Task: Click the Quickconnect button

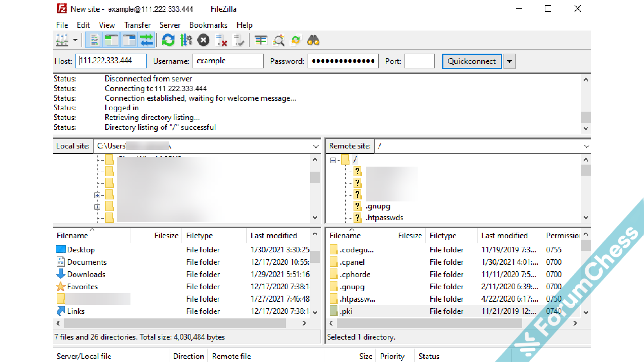Action: pyautogui.click(x=472, y=61)
